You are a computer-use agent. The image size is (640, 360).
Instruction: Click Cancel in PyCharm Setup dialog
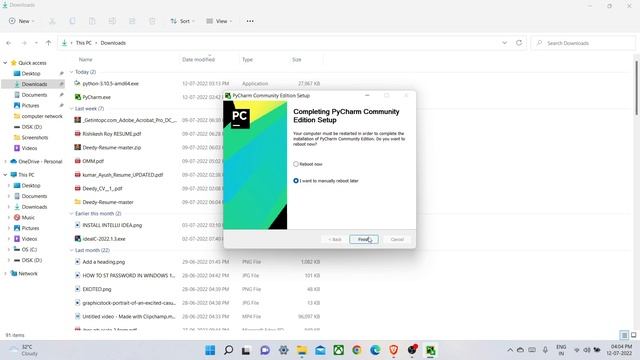397,240
